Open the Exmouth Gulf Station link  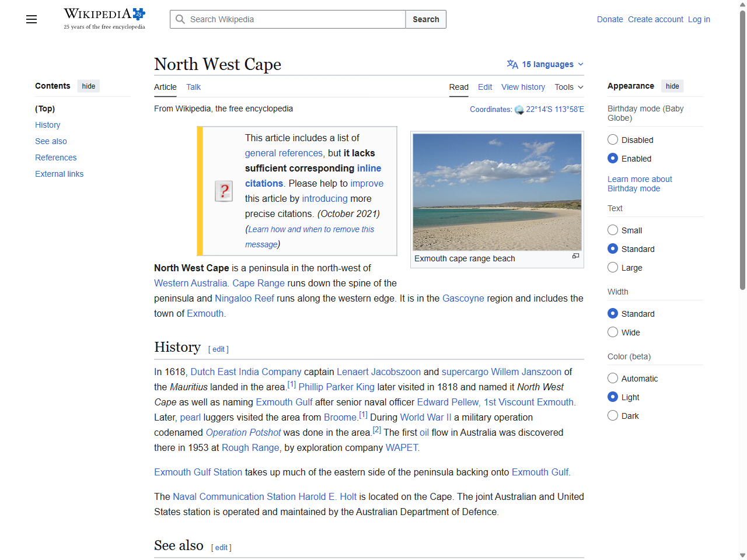point(198,472)
